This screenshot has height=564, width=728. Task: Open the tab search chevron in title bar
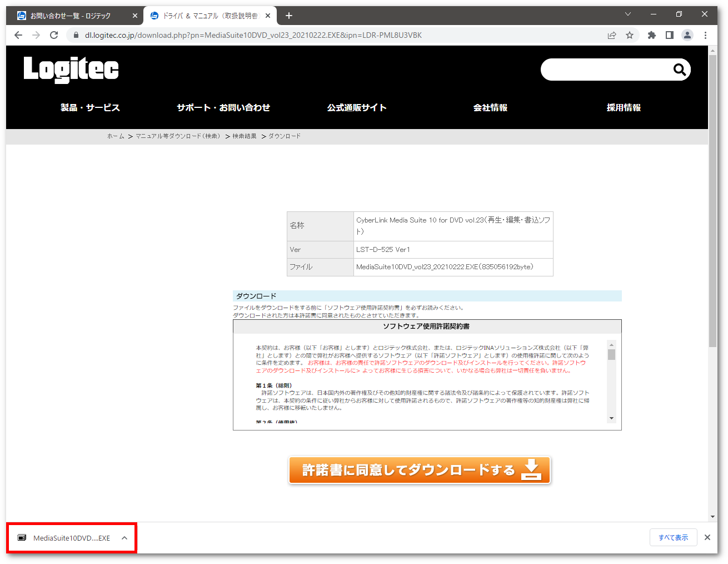tap(628, 14)
